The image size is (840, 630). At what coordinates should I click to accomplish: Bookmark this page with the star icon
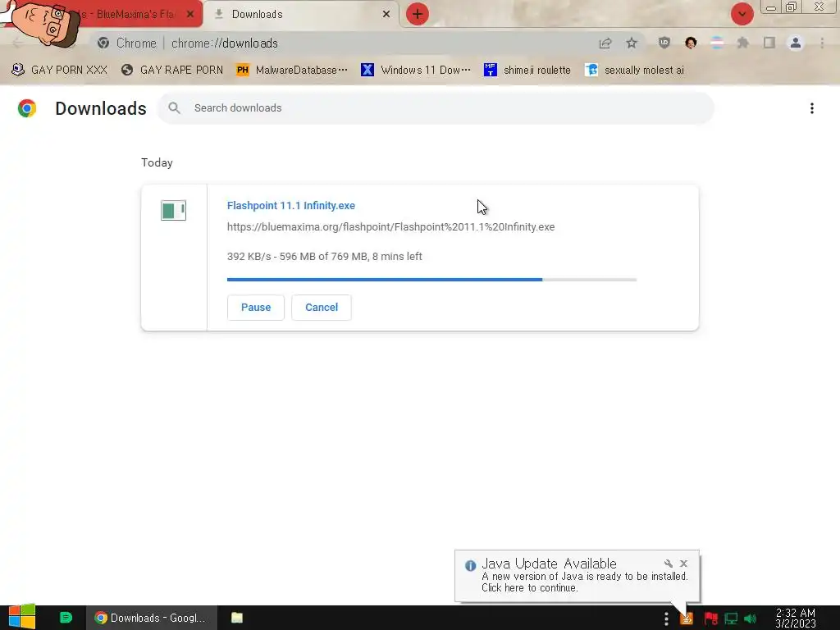coord(632,43)
